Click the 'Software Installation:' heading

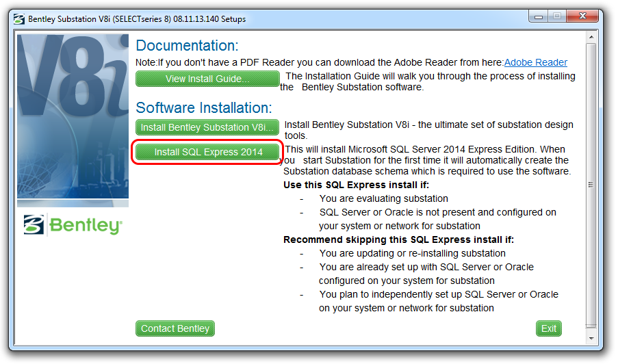(204, 108)
